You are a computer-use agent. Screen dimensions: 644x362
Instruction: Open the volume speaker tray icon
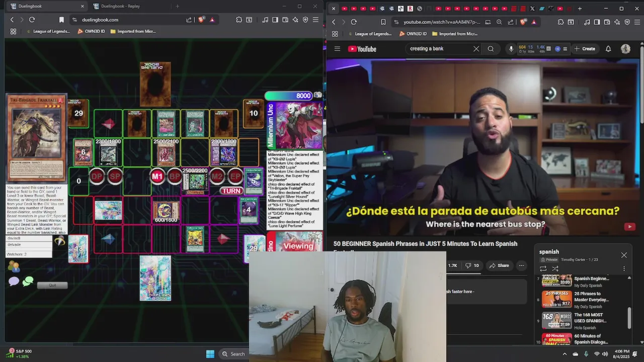click(x=605, y=354)
